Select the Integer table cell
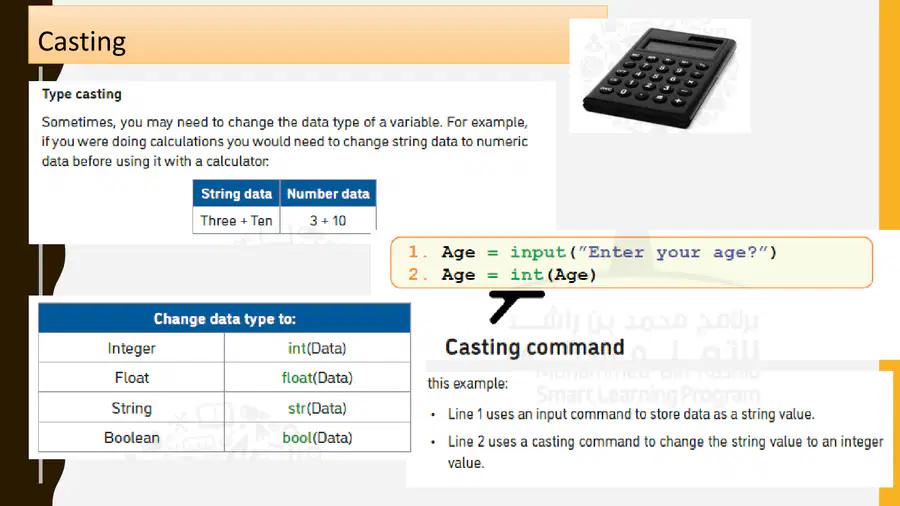 pyautogui.click(x=131, y=348)
